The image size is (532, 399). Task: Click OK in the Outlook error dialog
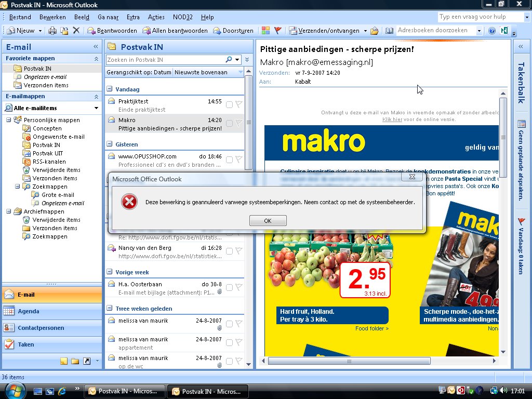pos(268,220)
